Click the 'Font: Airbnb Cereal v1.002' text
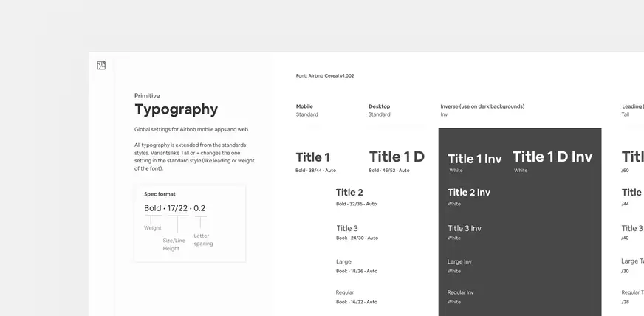The height and width of the screenshot is (316, 644). point(325,75)
